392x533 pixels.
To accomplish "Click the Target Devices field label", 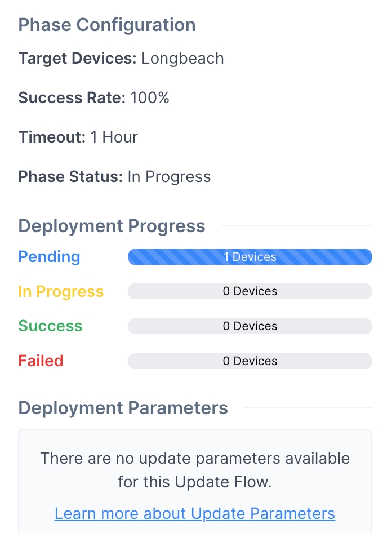I will (x=77, y=59).
